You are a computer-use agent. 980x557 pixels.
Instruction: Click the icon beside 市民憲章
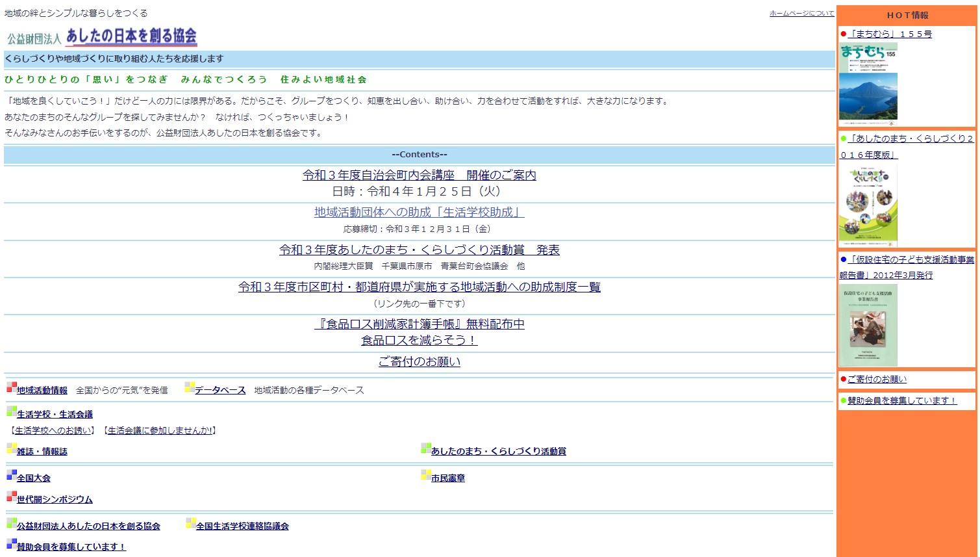click(425, 475)
